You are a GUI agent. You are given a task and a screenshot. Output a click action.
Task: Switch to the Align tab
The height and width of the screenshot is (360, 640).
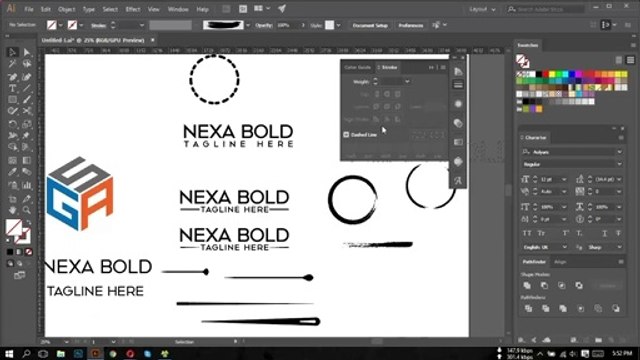[x=560, y=262]
